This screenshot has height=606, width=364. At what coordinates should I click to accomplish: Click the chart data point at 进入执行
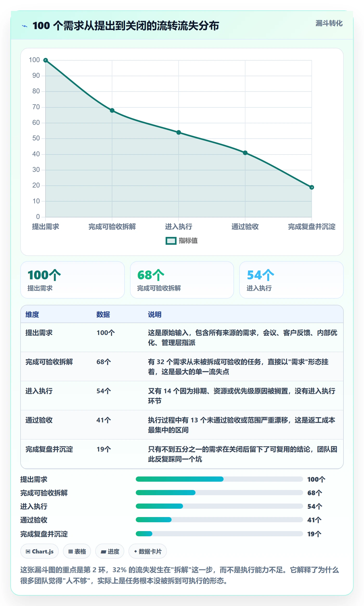[179, 132]
